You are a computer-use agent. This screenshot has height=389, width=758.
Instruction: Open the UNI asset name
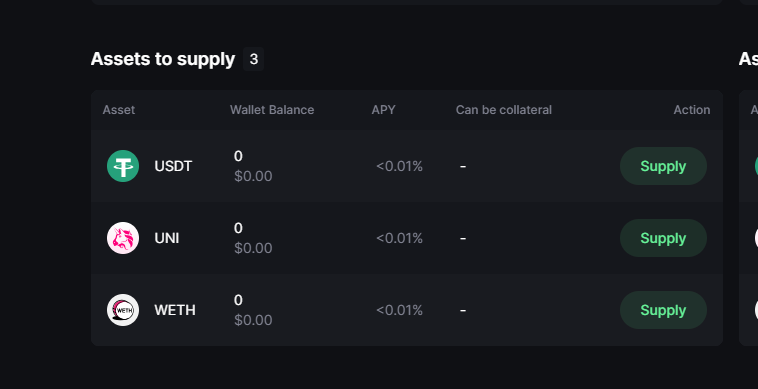click(x=167, y=238)
